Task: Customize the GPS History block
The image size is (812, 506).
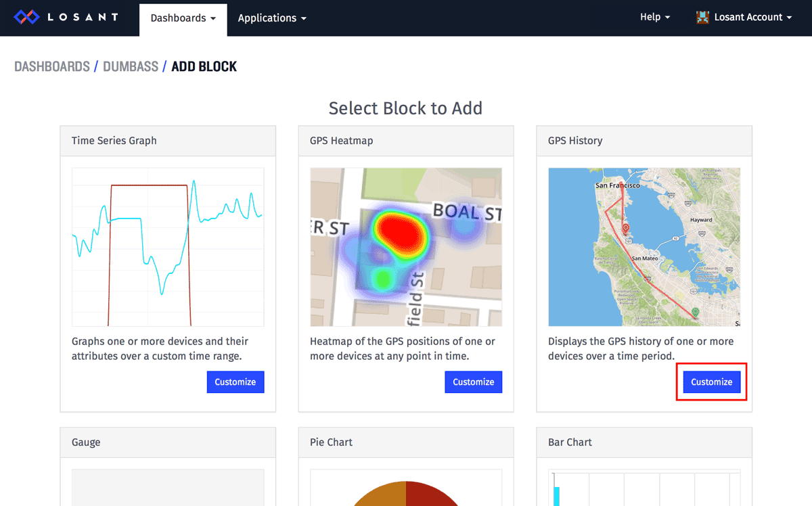Action: tap(712, 382)
